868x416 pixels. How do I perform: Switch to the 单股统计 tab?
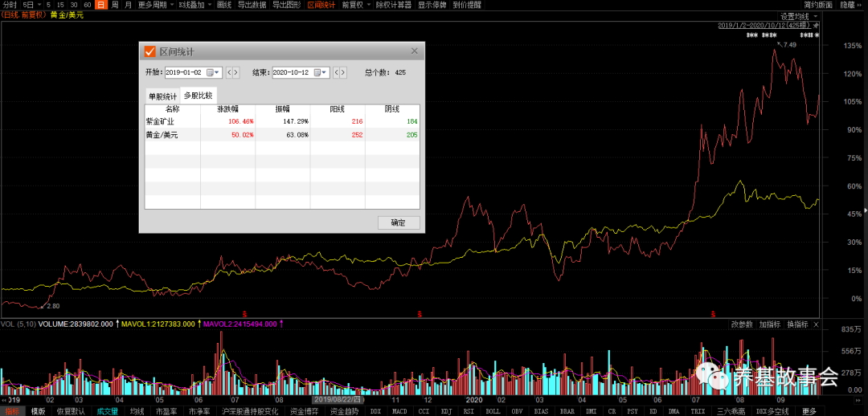click(162, 96)
